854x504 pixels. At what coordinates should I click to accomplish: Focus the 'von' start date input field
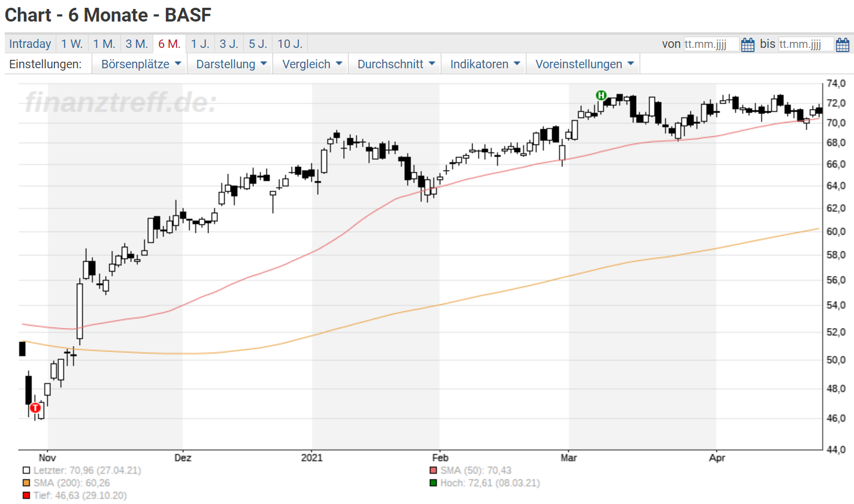click(711, 44)
